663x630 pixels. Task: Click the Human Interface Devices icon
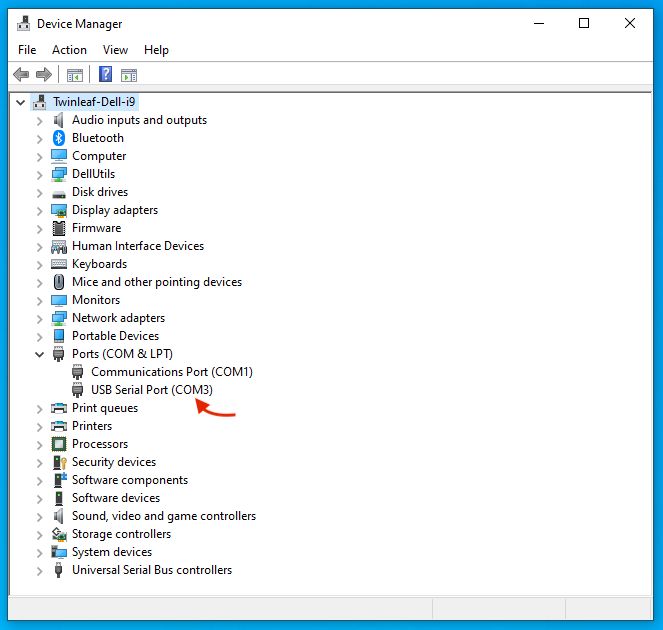(x=59, y=246)
